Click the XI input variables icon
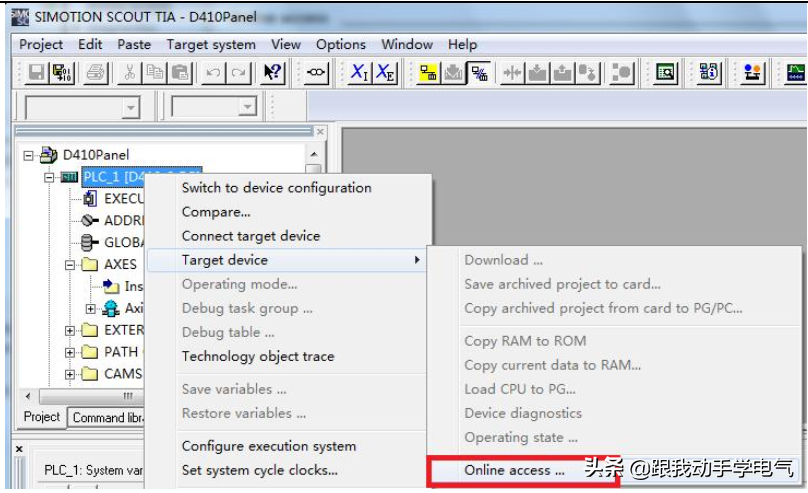The width and height of the screenshot is (808, 493). click(x=359, y=72)
